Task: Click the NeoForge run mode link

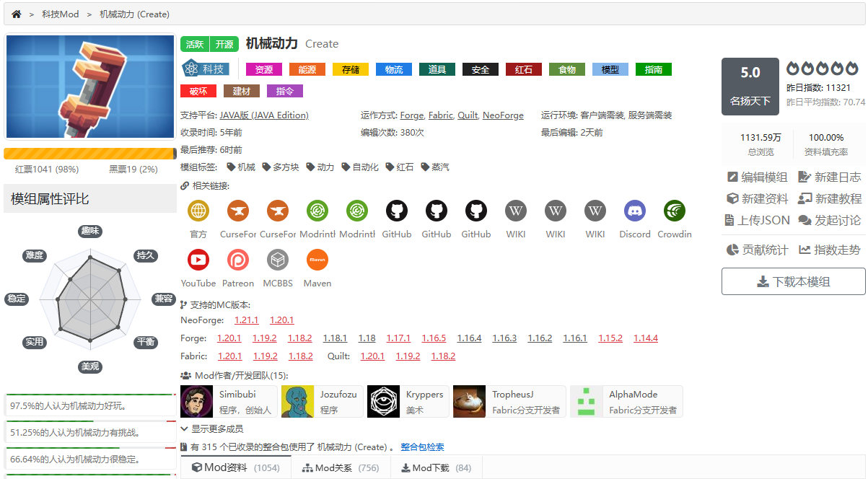Action: (503, 115)
